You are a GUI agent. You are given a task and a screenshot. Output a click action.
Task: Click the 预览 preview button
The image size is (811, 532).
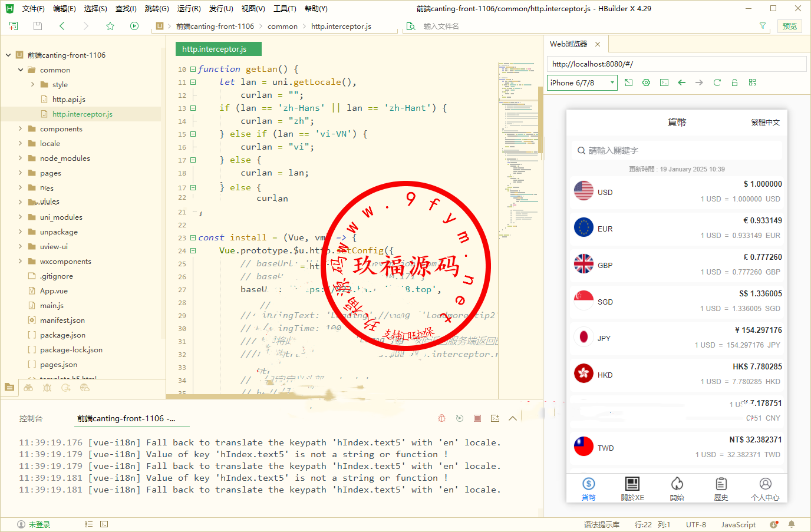click(x=790, y=26)
